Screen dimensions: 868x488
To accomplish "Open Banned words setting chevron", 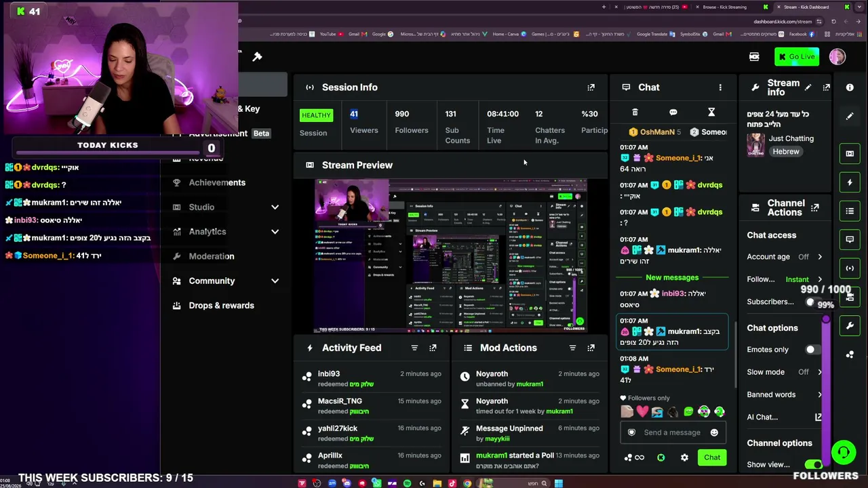I will tap(820, 394).
